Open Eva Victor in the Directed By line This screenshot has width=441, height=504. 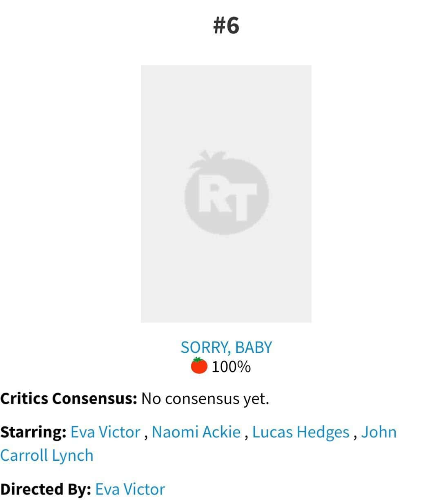130,489
